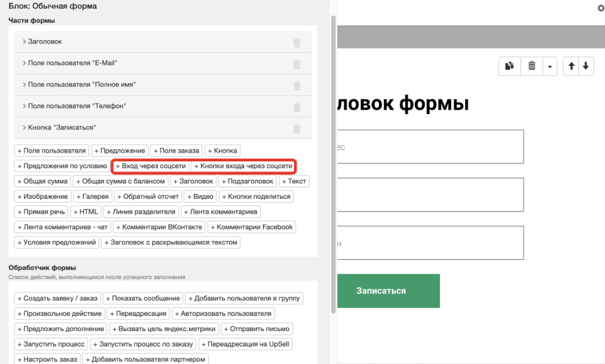The height and width of the screenshot is (364, 605).
Task: Click the panel scrollbar on the right
Action: pyautogui.click(x=333, y=166)
